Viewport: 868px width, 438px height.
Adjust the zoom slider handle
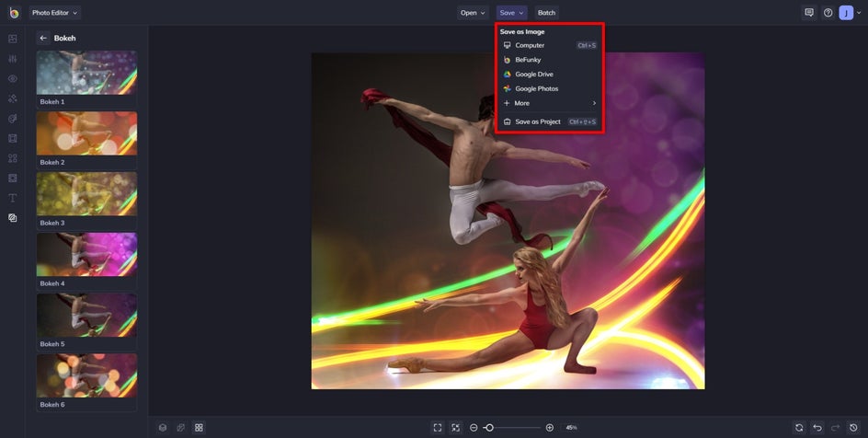489,428
